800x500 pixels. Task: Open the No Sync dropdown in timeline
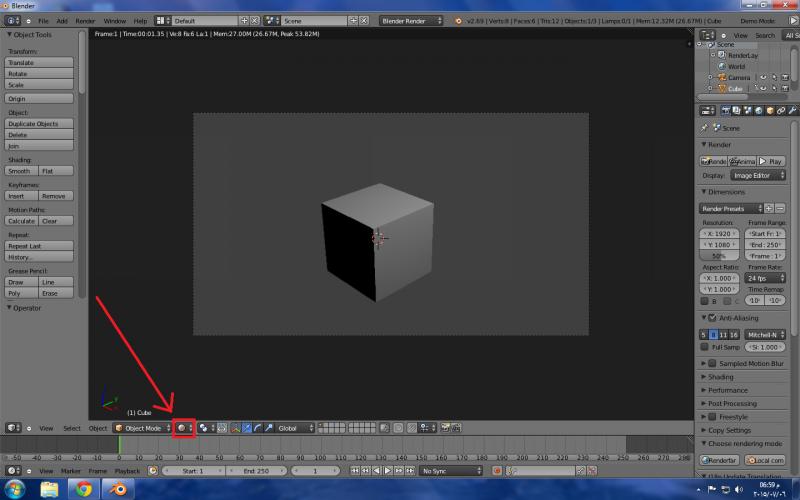[451, 470]
